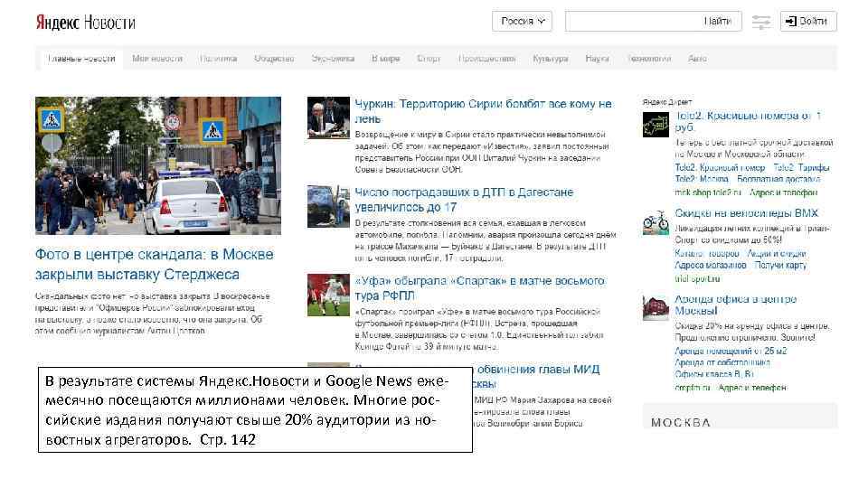This screenshot has width=868, height=488.
Task: Click the Чуркин story thumbnail
Action: pos(328,117)
